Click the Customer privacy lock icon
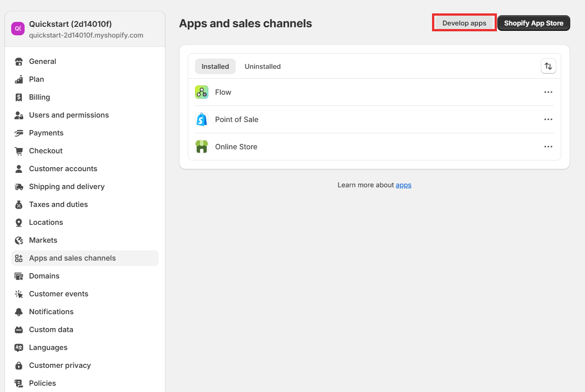Viewport: 585px width, 392px height. pos(19,365)
